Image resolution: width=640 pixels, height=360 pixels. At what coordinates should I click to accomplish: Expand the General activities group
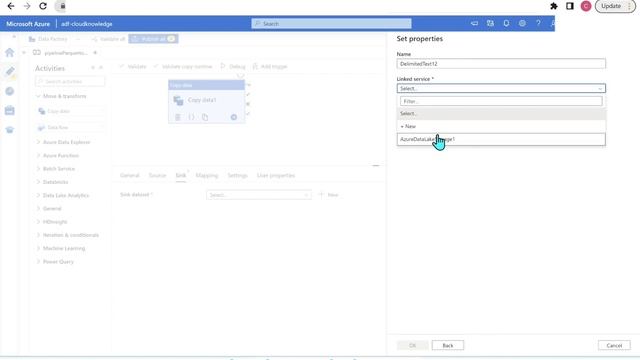tap(49, 209)
